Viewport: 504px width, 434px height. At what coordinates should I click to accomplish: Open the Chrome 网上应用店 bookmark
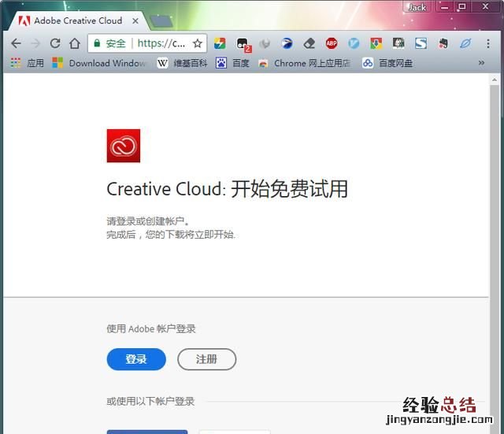304,63
